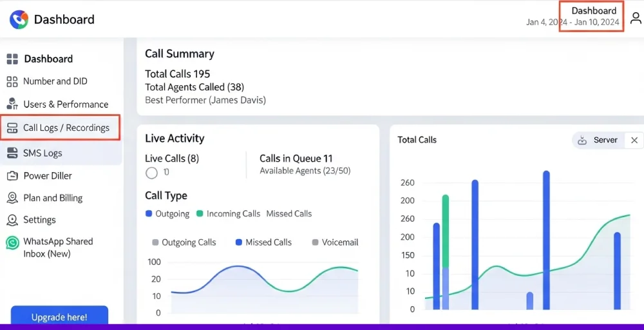644x330 pixels.
Task: Open the Jan 4 - Jan 10 date range
Action: click(x=573, y=22)
